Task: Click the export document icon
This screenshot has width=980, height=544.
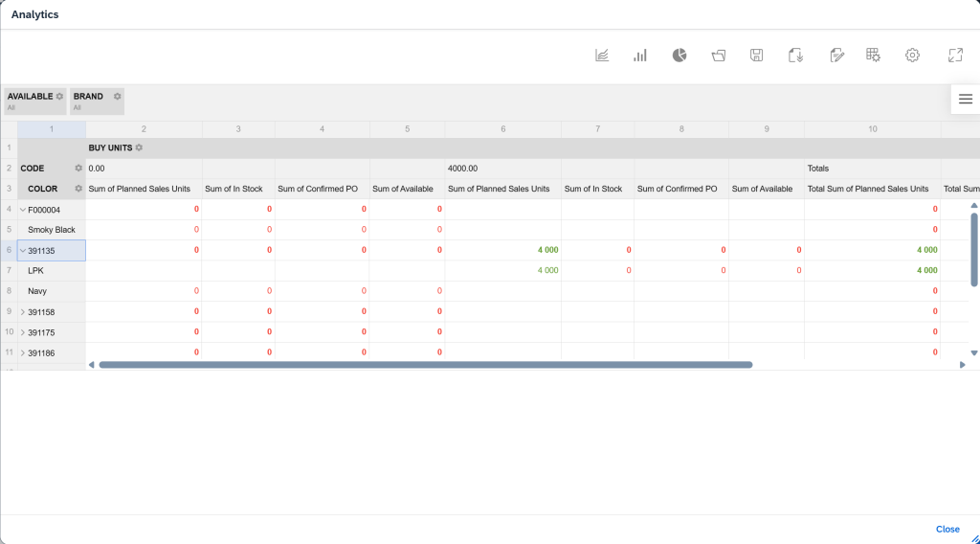Action: 795,56
